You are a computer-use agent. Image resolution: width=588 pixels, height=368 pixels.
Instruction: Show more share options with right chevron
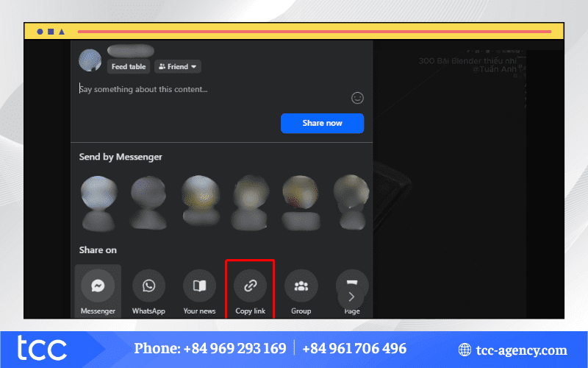[351, 297]
